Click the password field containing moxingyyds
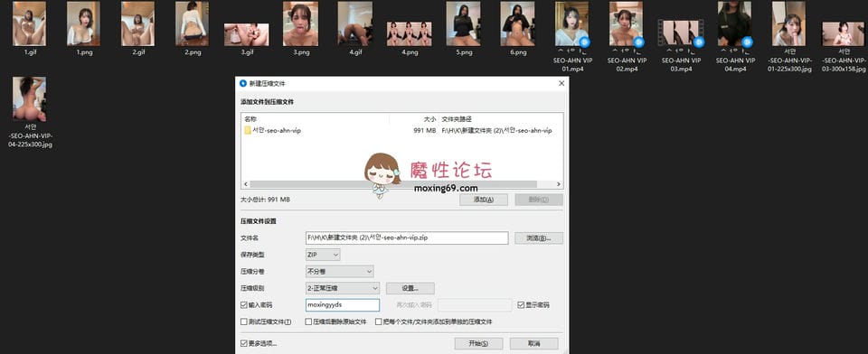 coord(343,304)
